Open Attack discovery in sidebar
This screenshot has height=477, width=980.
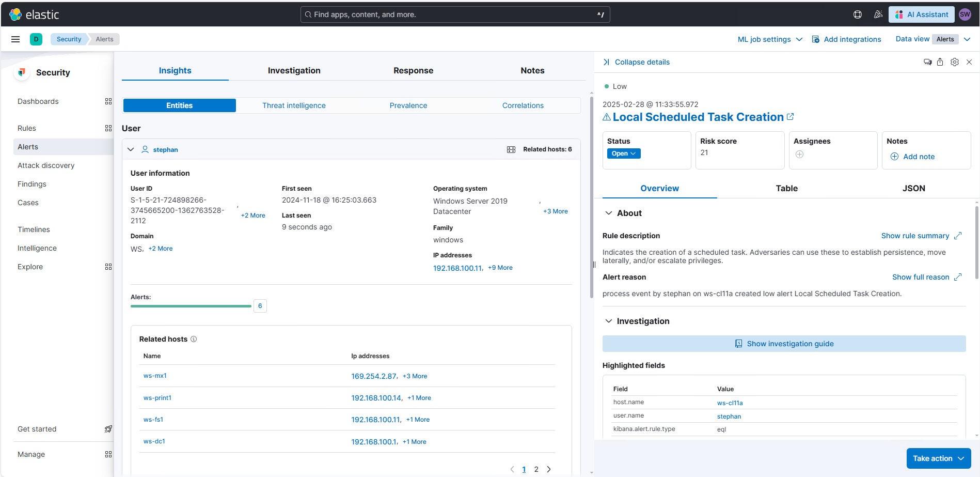pos(46,165)
